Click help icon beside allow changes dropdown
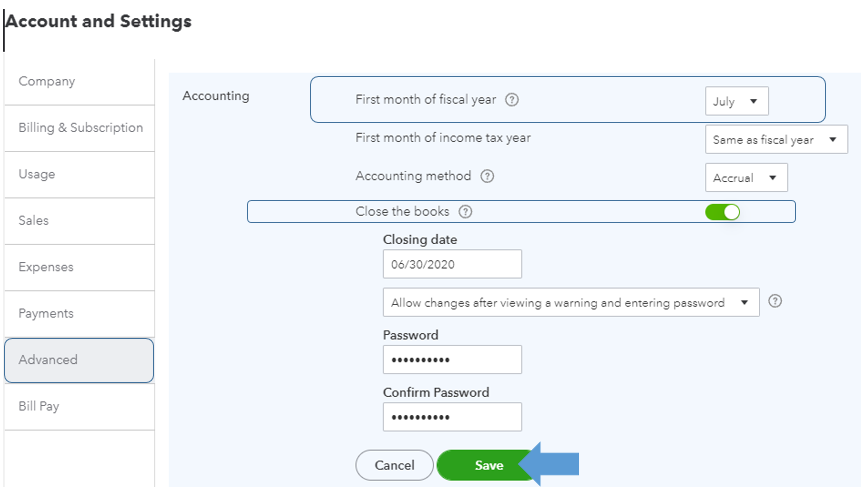Screen dimensions: 861x493 pos(775,301)
